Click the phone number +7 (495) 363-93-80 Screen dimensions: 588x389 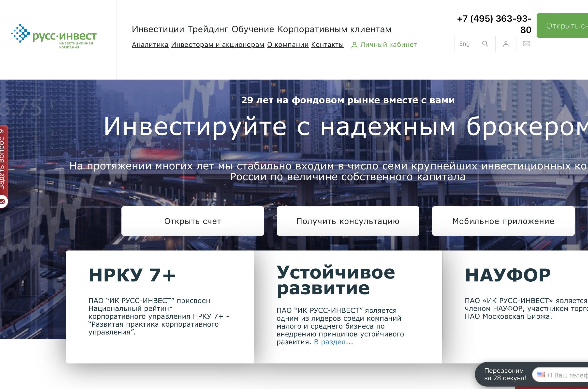tap(494, 24)
